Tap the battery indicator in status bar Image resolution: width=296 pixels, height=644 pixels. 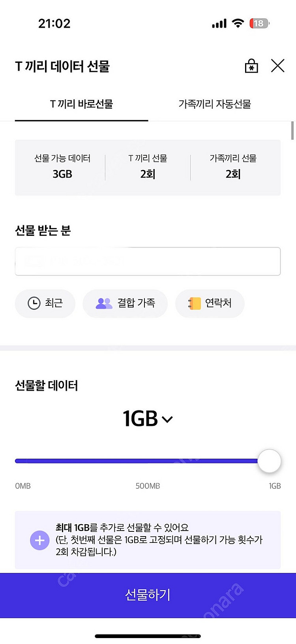tap(259, 23)
